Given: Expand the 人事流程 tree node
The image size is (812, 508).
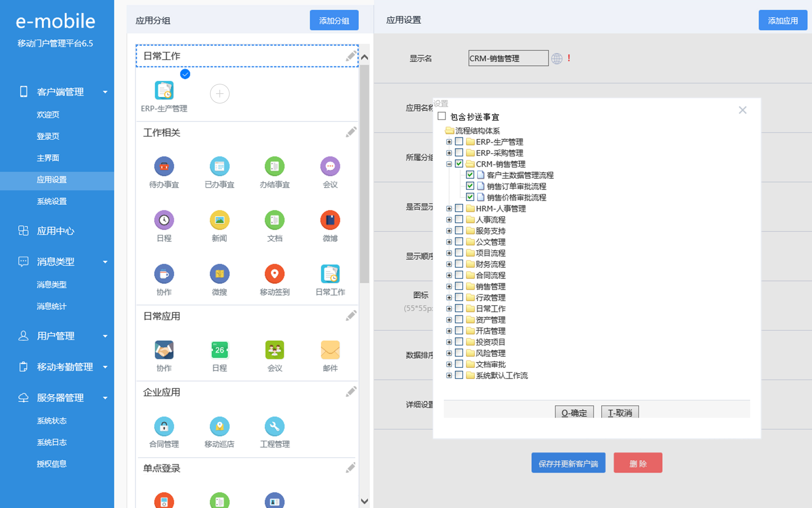Looking at the screenshot, I should 449,220.
